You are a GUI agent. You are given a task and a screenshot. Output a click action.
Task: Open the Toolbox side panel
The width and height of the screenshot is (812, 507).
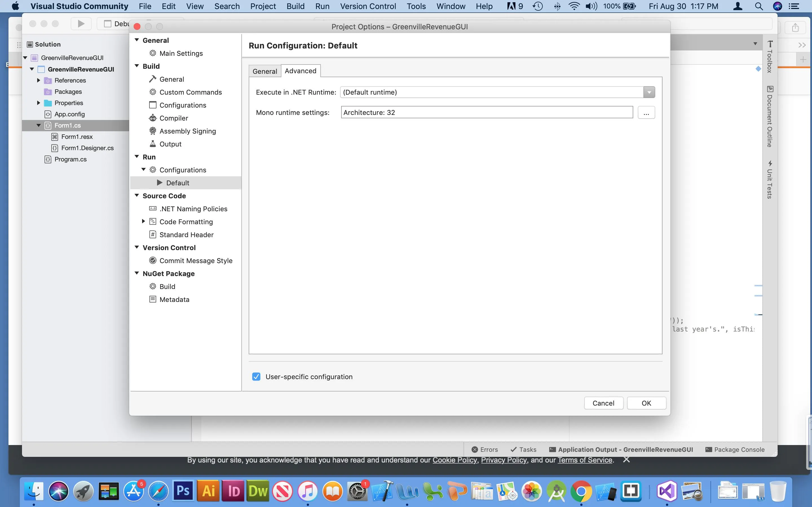[x=770, y=57]
